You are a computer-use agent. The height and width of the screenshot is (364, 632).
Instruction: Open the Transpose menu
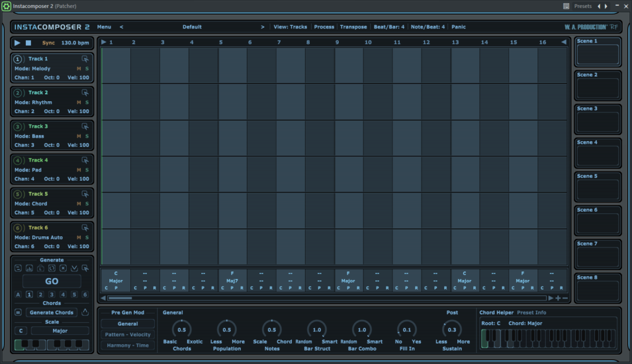click(x=354, y=27)
